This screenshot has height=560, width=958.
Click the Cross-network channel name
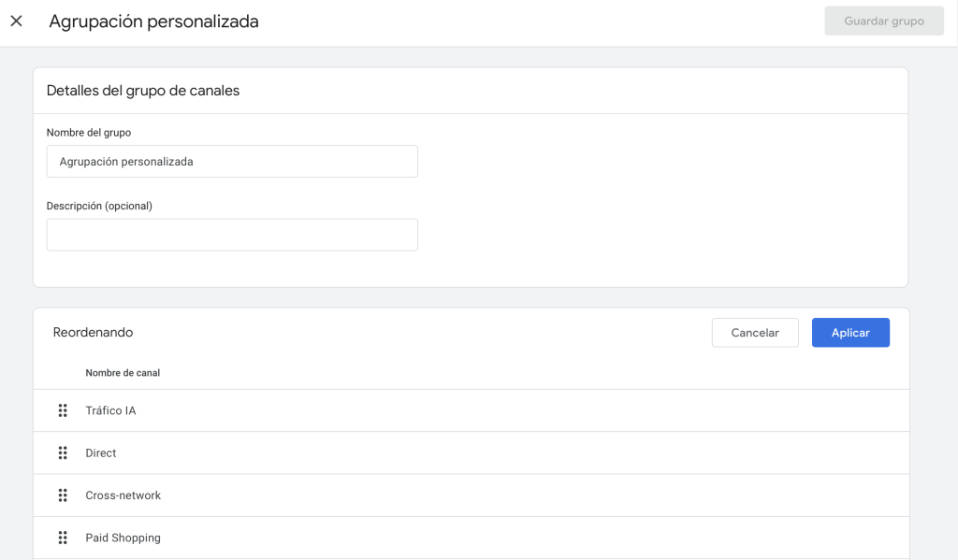[123, 495]
